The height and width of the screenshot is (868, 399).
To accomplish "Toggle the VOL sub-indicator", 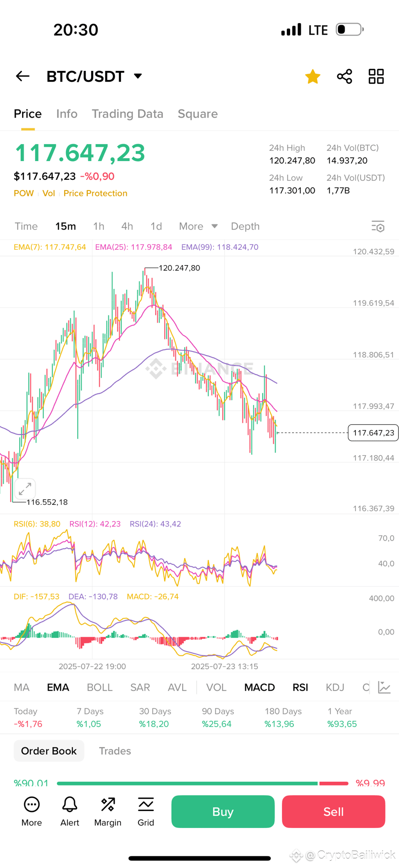I will pyautogui.click(x=216, y=687).
